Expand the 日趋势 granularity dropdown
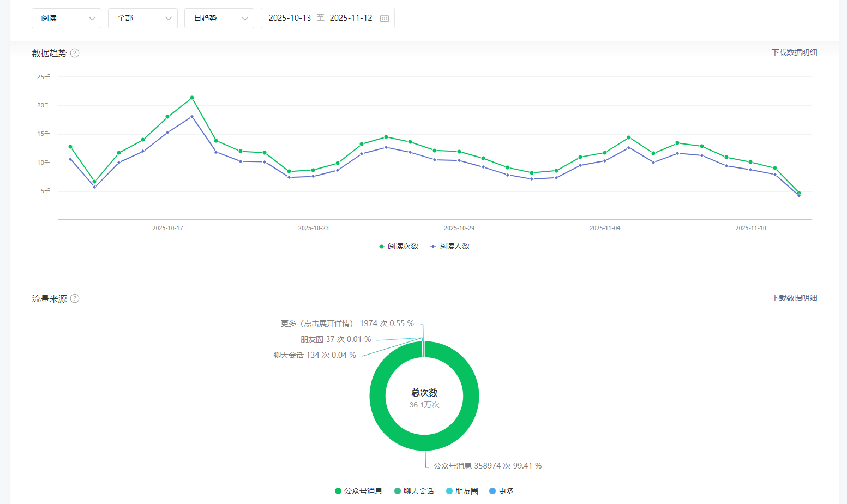The width and height of the screenshot is (847, 504). (x=219, y=18)
